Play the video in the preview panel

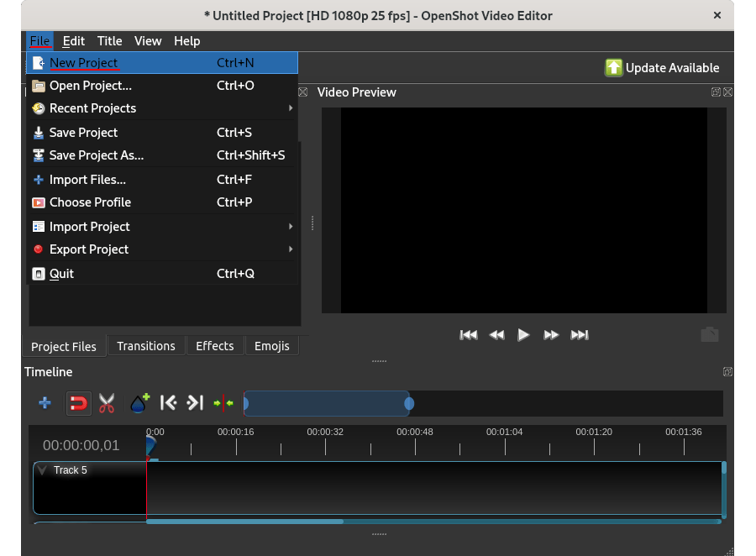pyautogui.click(x=523, y=334)
